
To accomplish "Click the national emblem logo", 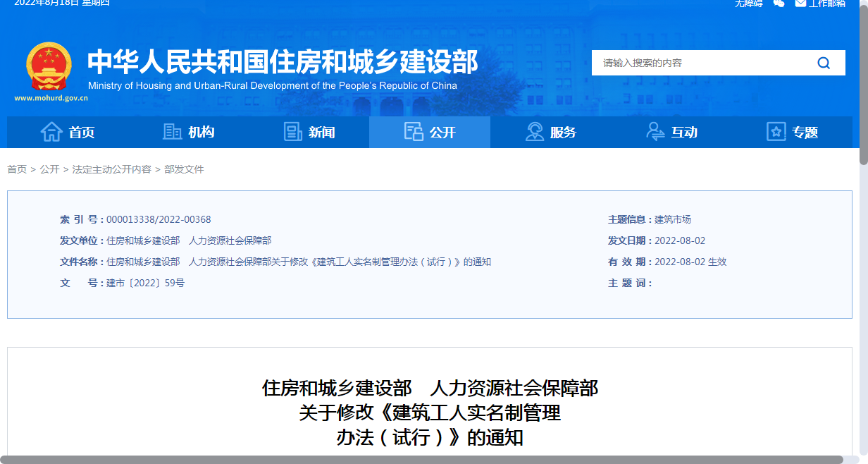I will tap(49, 65).
